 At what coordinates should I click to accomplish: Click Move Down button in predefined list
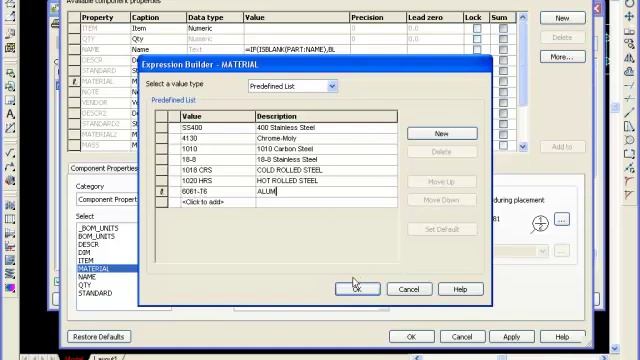[x=442, y=200]
